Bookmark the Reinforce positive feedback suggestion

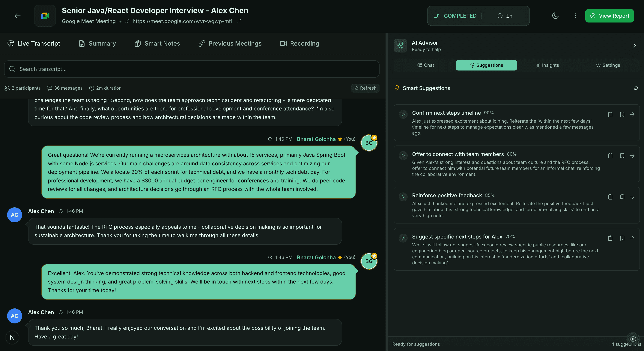click(622, 197)
